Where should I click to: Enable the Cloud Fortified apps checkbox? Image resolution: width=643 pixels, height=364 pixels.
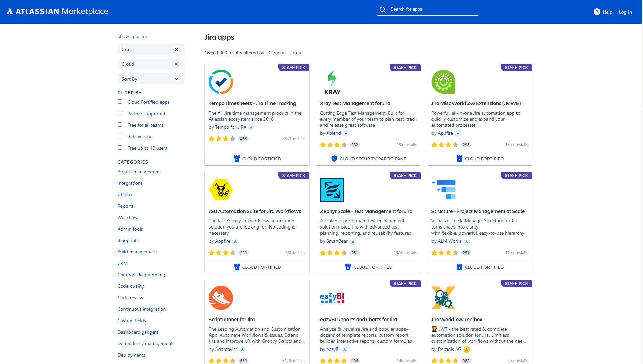pos(120,102)
